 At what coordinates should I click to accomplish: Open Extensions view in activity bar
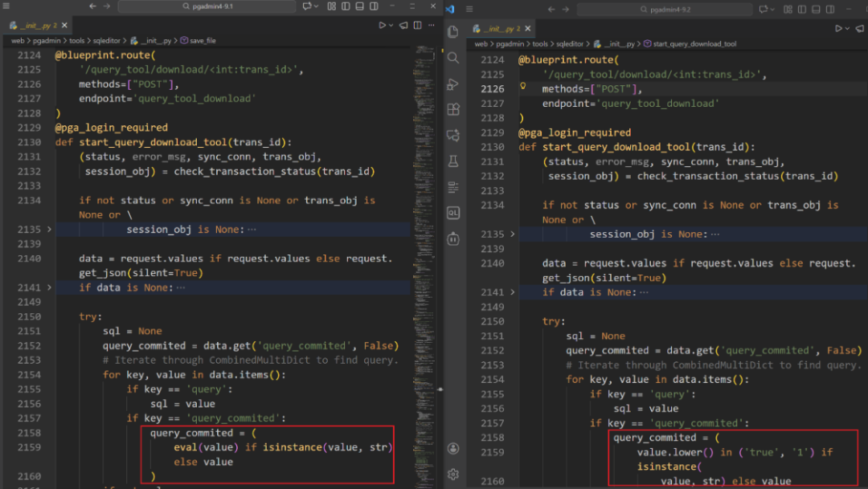point(453,109)
